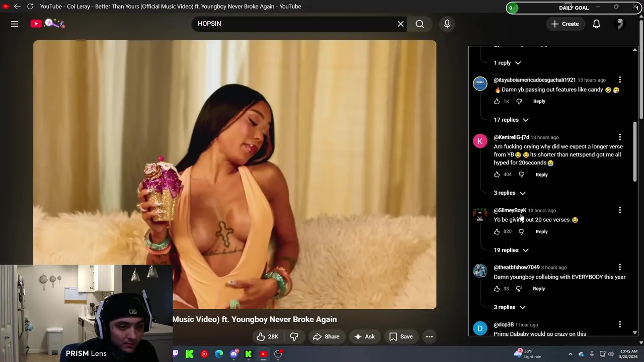This screenshot has height=362, width=644.
Task: Go back using the browser back arrow
Action: [x=17, y=7]
